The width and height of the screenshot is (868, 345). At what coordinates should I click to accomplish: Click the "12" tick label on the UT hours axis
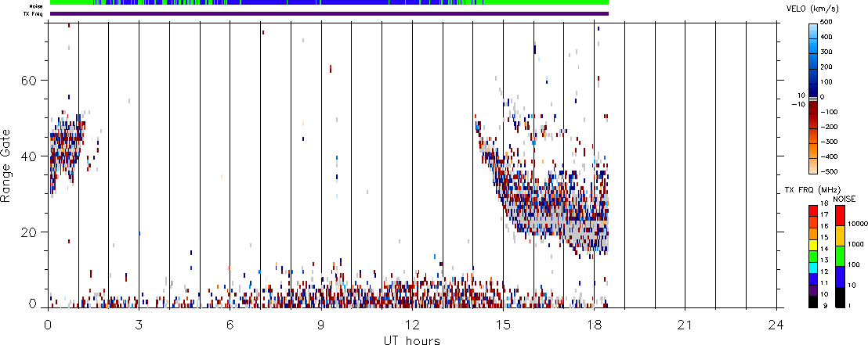[412, 324]
